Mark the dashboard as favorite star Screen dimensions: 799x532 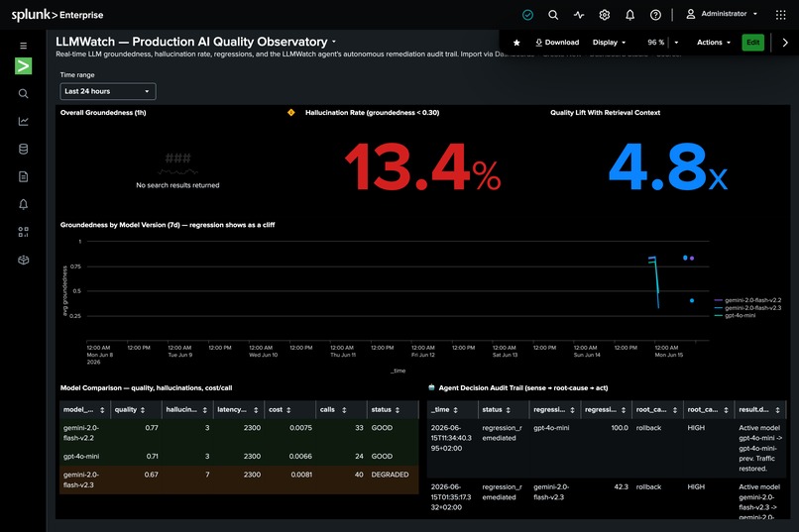516,43
